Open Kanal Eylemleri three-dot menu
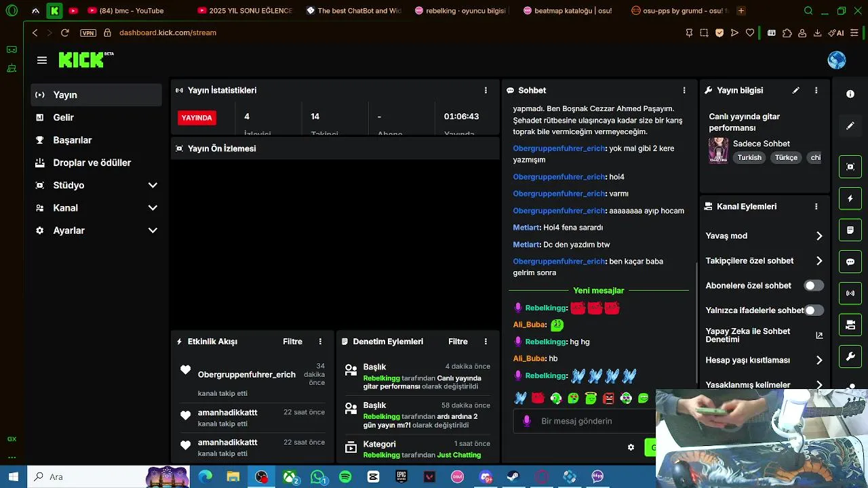The image size is (868, 488). pos(816,207)
